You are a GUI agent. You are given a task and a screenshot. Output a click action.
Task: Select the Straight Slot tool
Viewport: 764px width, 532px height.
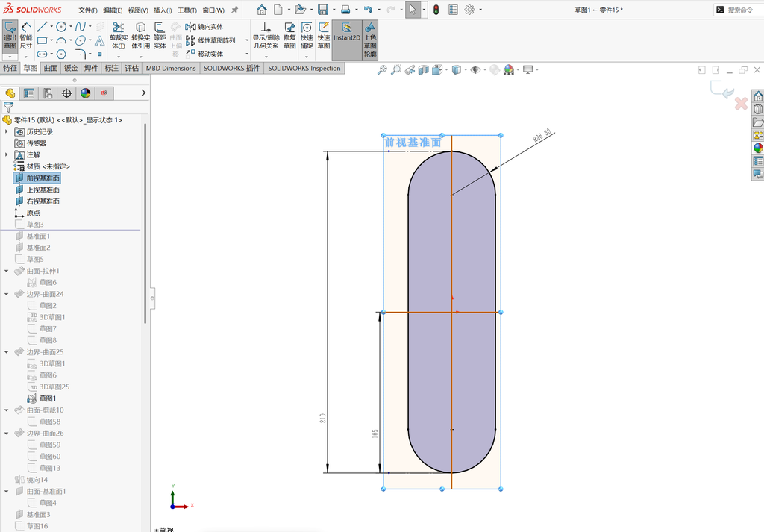42,54
